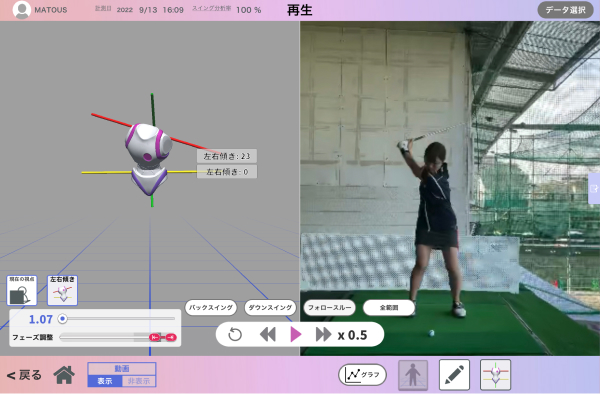Open the pencil drawing tool
Image resolution: width=600 pixels, height=394 pixels.
[454, 375]
